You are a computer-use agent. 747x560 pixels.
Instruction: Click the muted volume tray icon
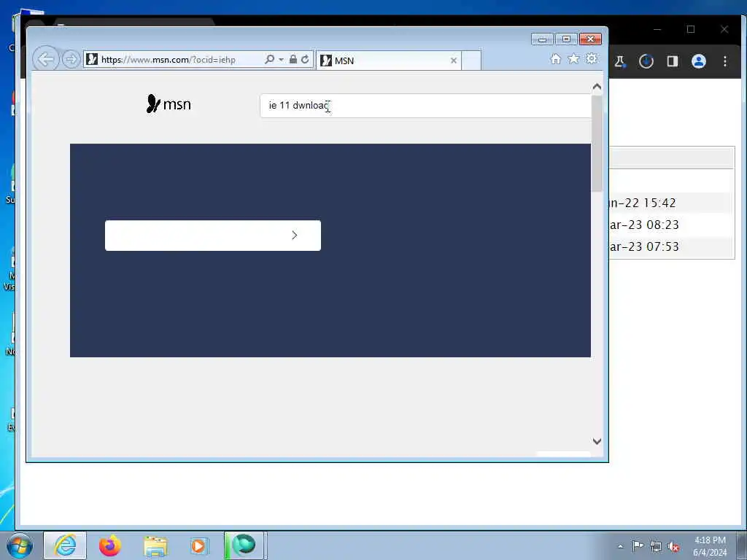click(x=673, y=546)
